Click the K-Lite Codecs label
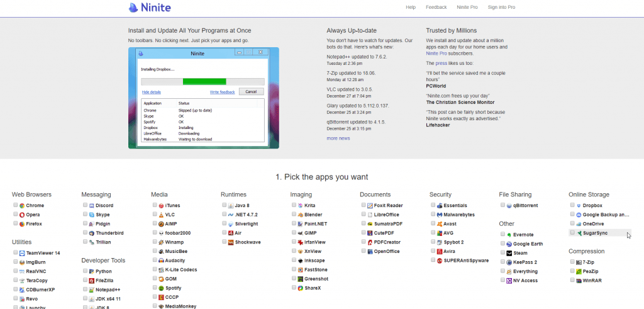 point(181,270)
